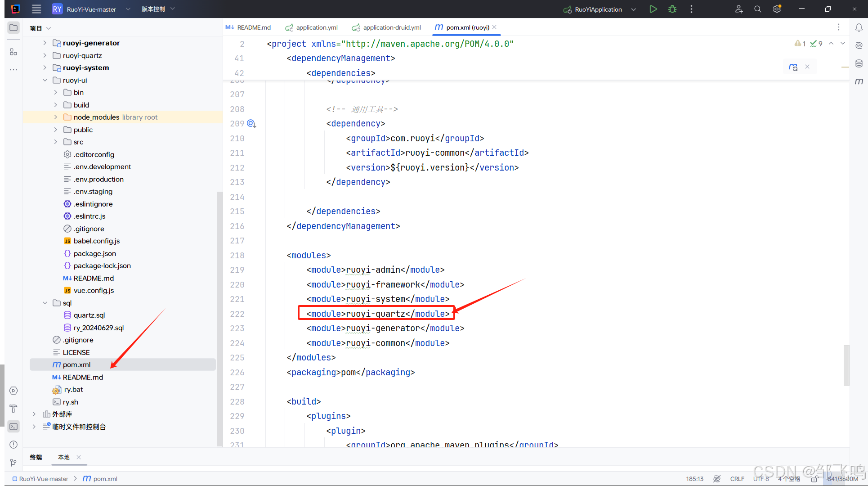This screenshot has width=868, height=486.
Task: Expand the ruoyi-generator folder
Action: click(45, 43)
